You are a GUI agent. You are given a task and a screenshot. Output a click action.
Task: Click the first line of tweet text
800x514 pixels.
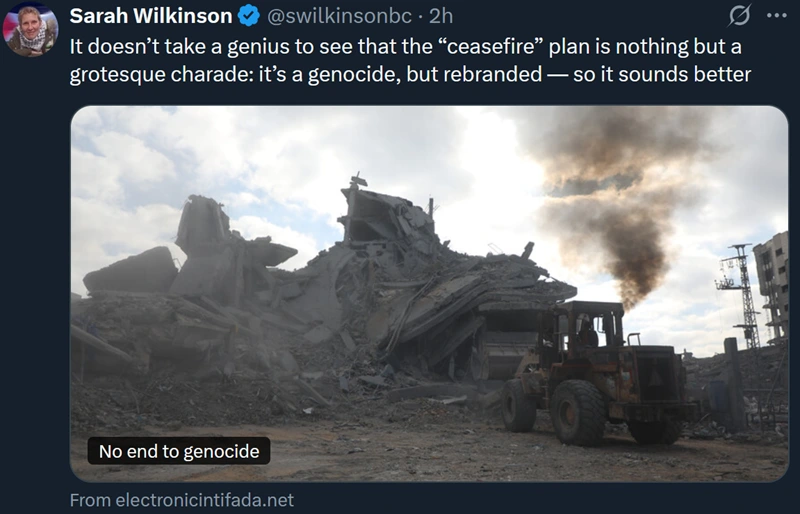(x=406, y=47)
